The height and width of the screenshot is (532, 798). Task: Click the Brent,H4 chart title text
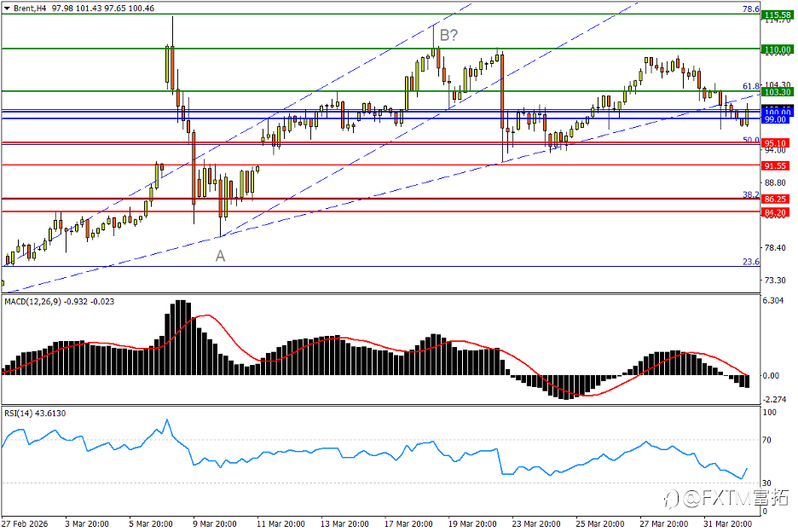pyautogui.click(x=30, y=9)
